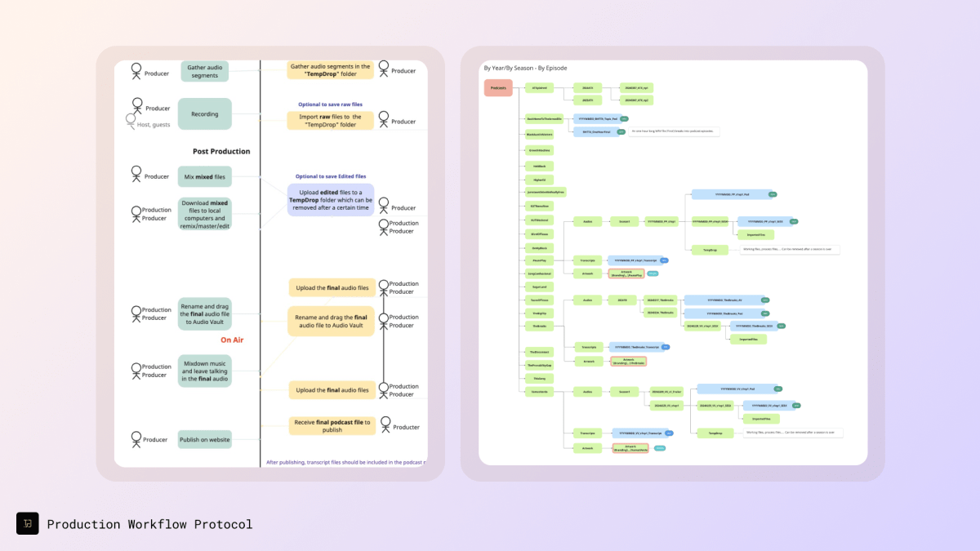The image size is (980, 551).
Task: Expand the red Podcasts root node
Action: pyautogui.click(x=498, y=87)
